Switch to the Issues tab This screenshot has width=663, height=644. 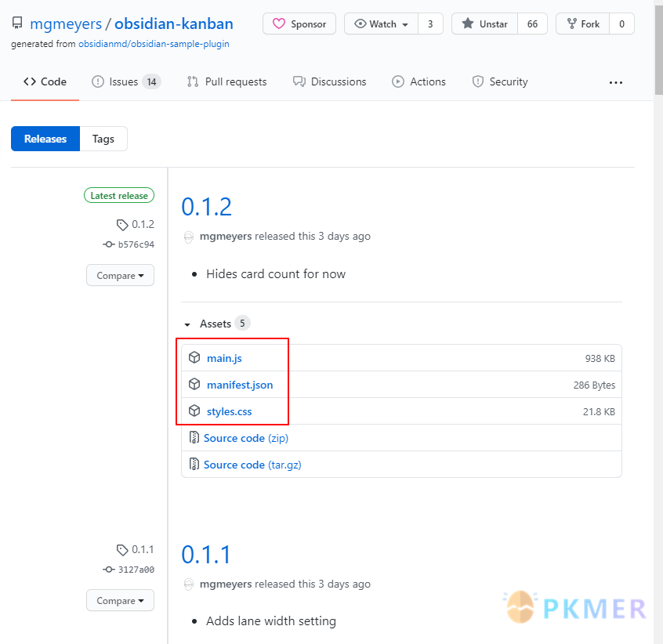click(x=126, y=81)
